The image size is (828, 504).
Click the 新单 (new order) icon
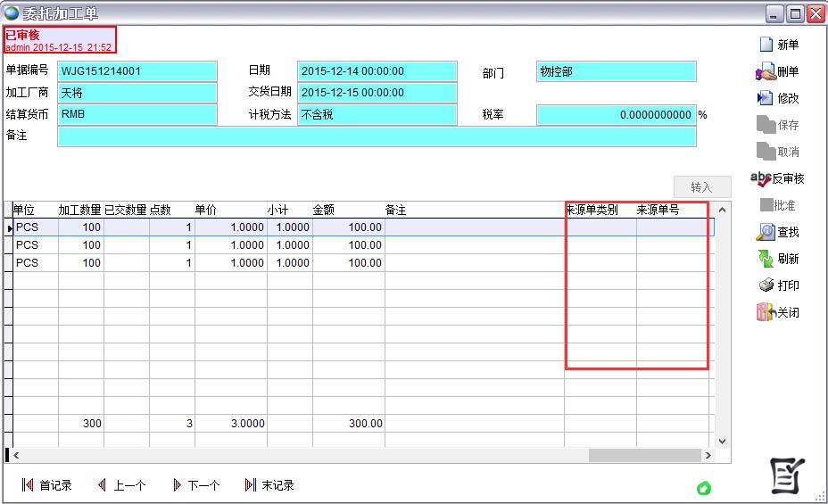tap(766, 45)
